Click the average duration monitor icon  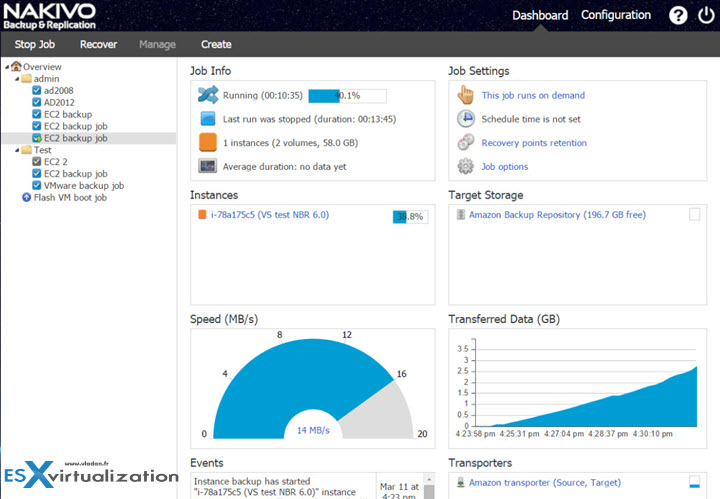(208, 166)
